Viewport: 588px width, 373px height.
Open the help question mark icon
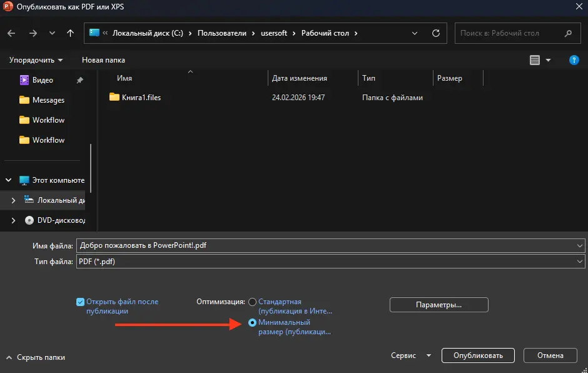pos(574,60)
